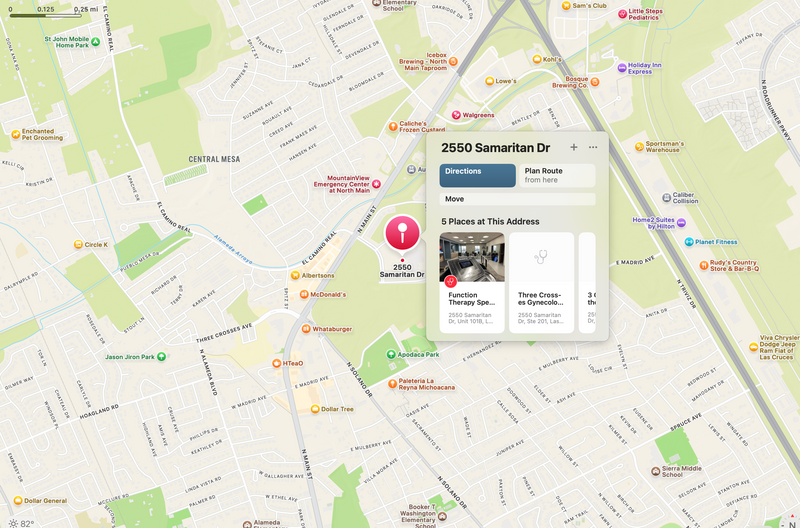Get Directions to 2550 Samaritan Dr
Viewport: 800px width, 528px height.
point(478,175)
